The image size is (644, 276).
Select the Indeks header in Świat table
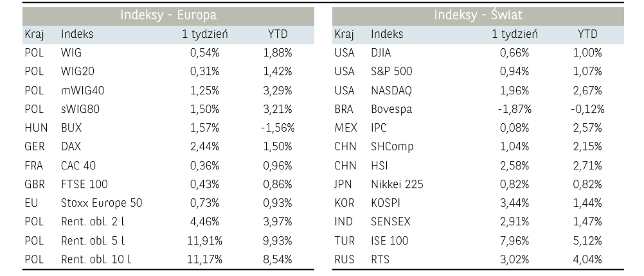tap(388, 34)
